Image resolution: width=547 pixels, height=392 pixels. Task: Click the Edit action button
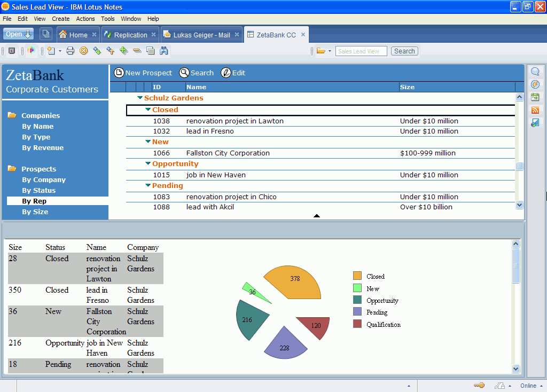click(233, 73)
